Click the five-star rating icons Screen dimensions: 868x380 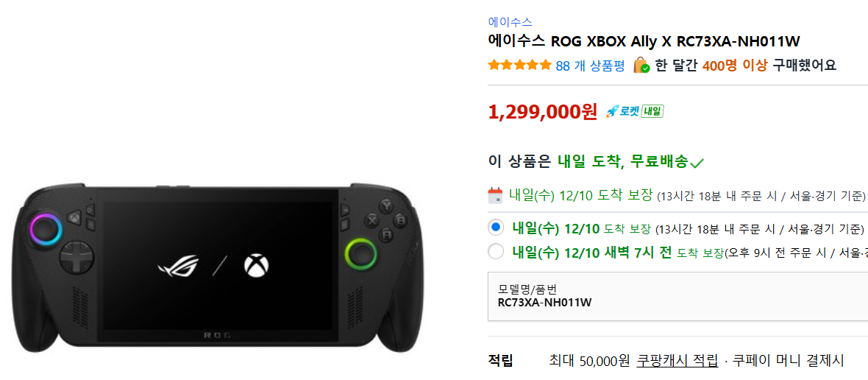(519, 66)
